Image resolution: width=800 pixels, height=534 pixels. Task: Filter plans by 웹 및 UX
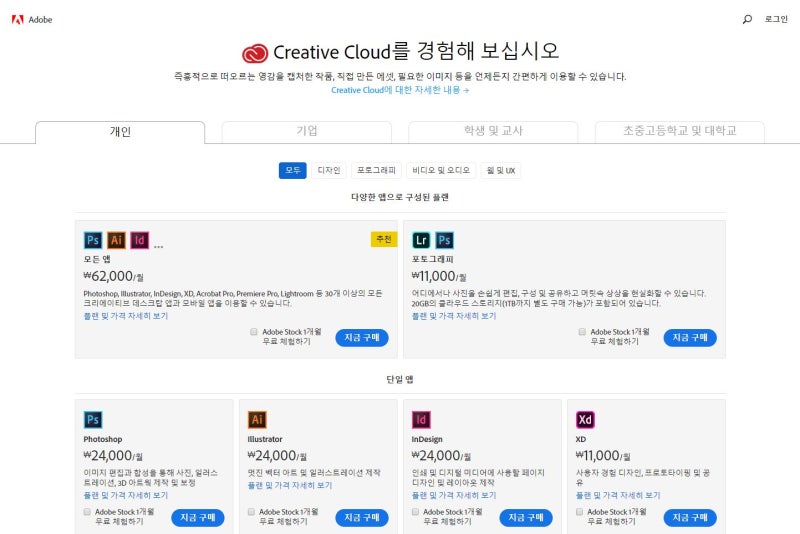coord(501,170)
